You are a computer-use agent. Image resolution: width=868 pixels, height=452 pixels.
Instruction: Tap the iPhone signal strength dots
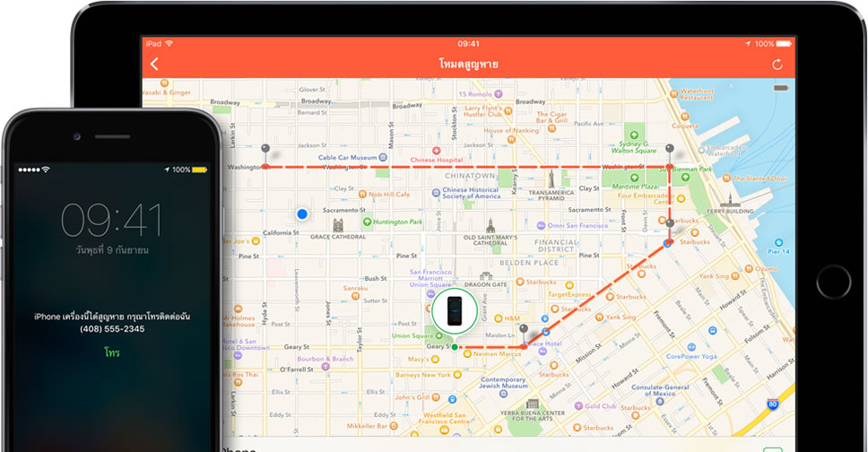pyautogui.click(x=29, y=169)
